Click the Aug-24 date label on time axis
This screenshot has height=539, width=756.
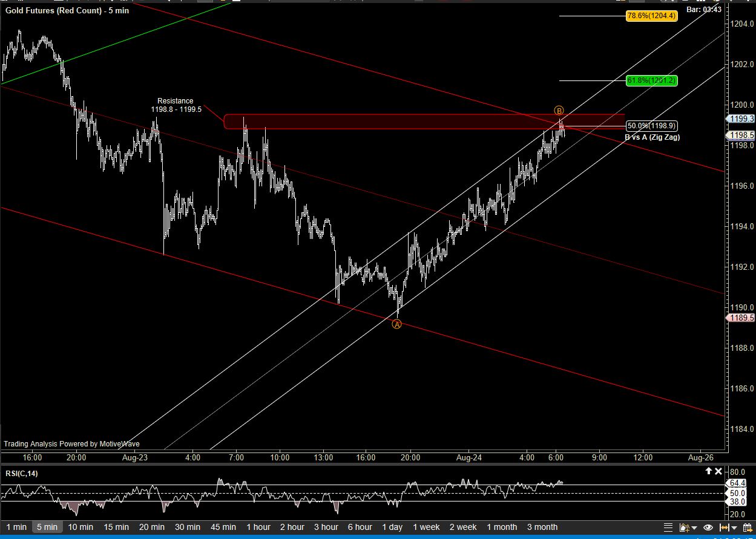click(x=469, y=457)
